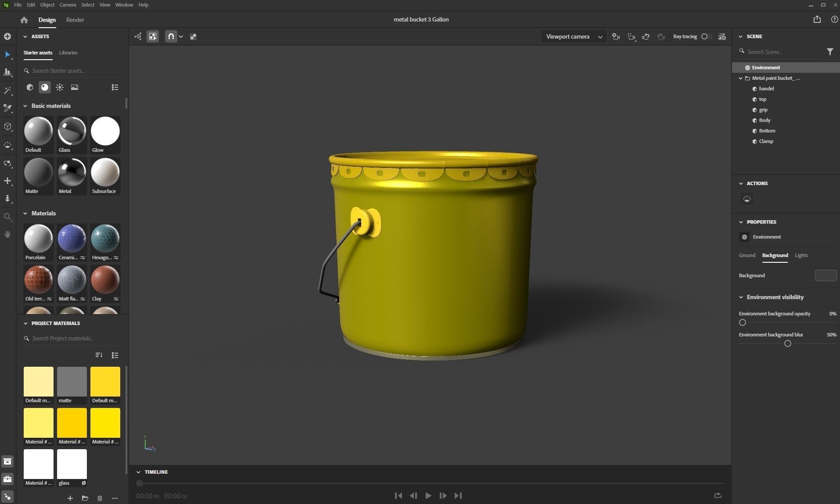Image resolution: width=840 pixels, height=504 pixels.
Task: Click the Home icon
Action: [24, 20]
